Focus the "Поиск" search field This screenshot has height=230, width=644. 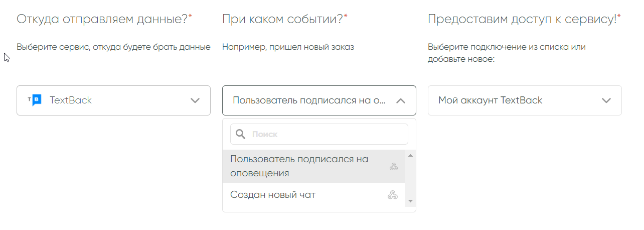[x=326, y=134]
